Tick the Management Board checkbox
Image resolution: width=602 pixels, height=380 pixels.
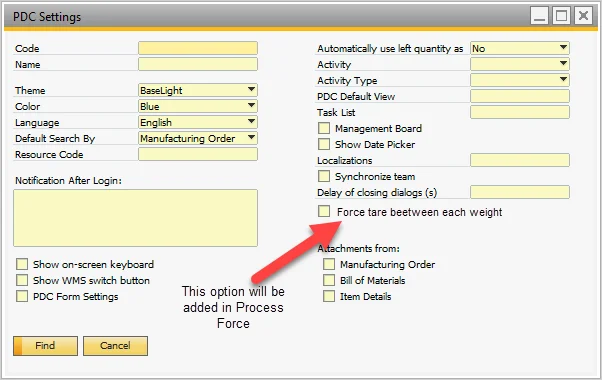click(324, 128)
